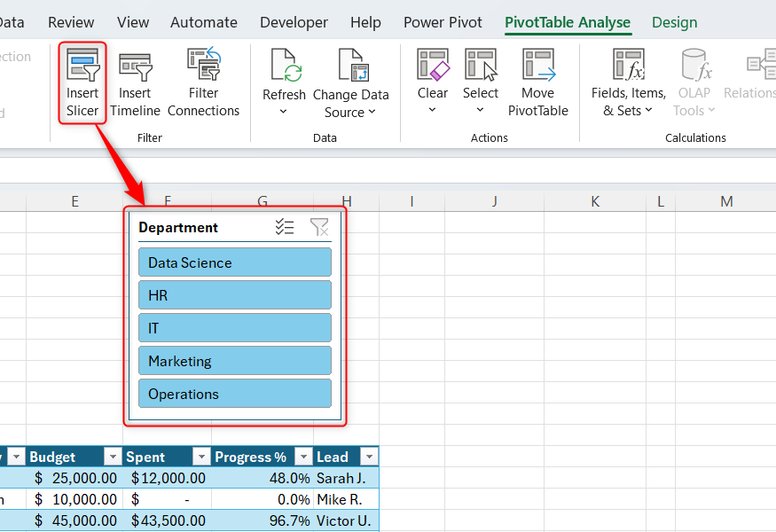Click the Insert Timeline icon
The image size is (776, 532).
tap(135, 66)
